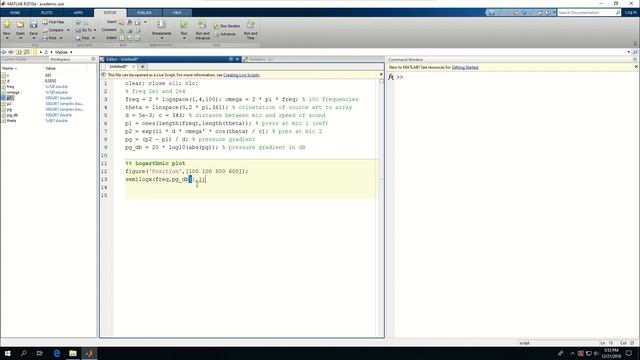Click the Insert section icon
This screenshot has width=640, height=360.
click(122, 22)
